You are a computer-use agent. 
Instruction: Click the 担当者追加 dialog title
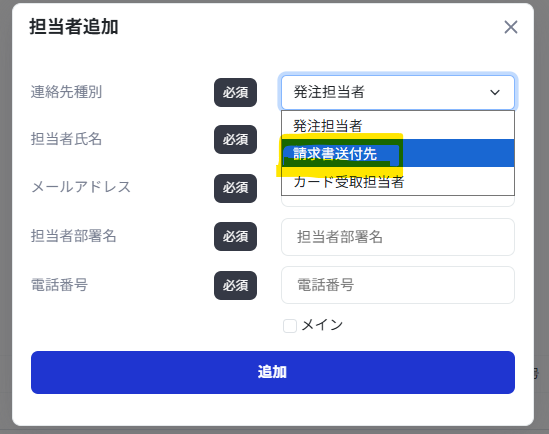pos(74,27)
